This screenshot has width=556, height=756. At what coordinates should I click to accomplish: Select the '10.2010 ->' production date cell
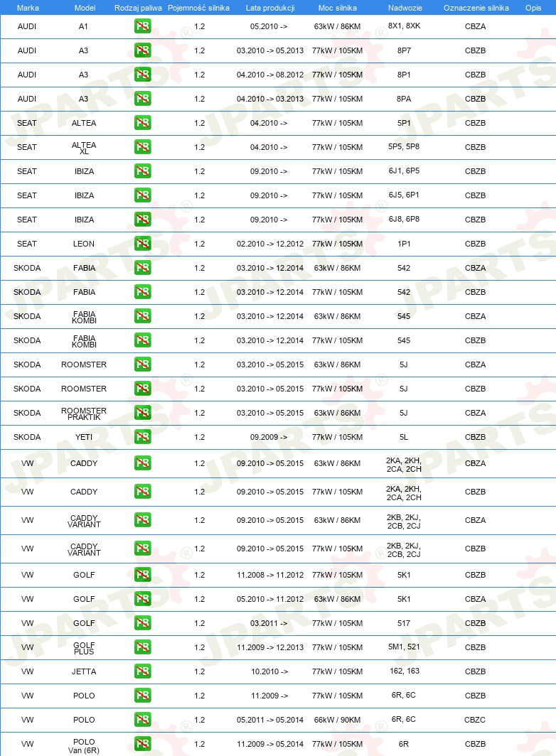[x=269, y=671]
